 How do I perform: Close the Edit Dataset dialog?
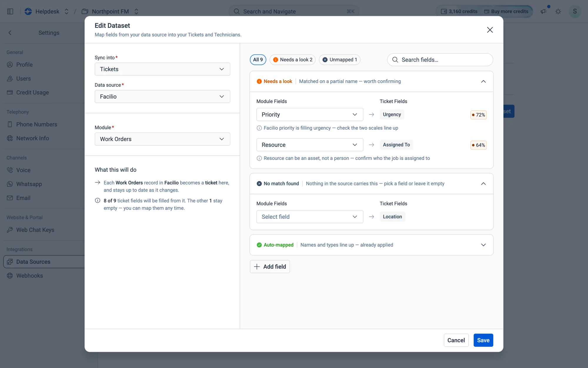[490, 30]
